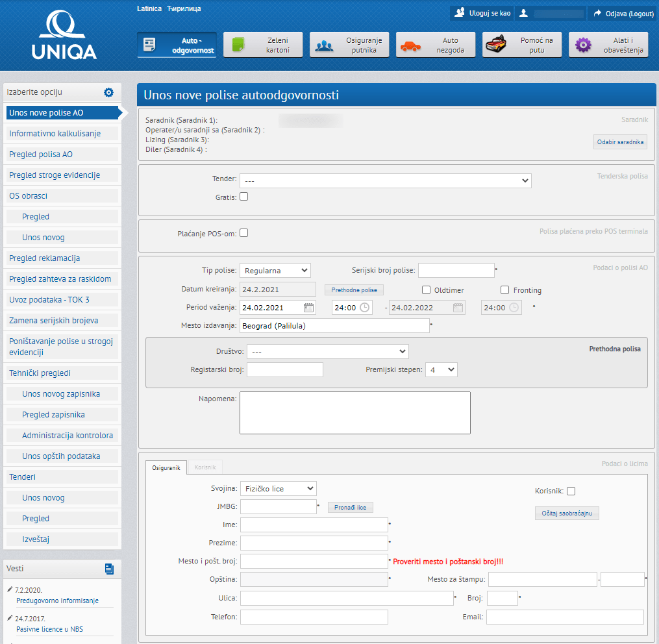Open settings gear in Izaberite opciju panel
The height and width of the screenshot is (644, 659).
[108, 92]
